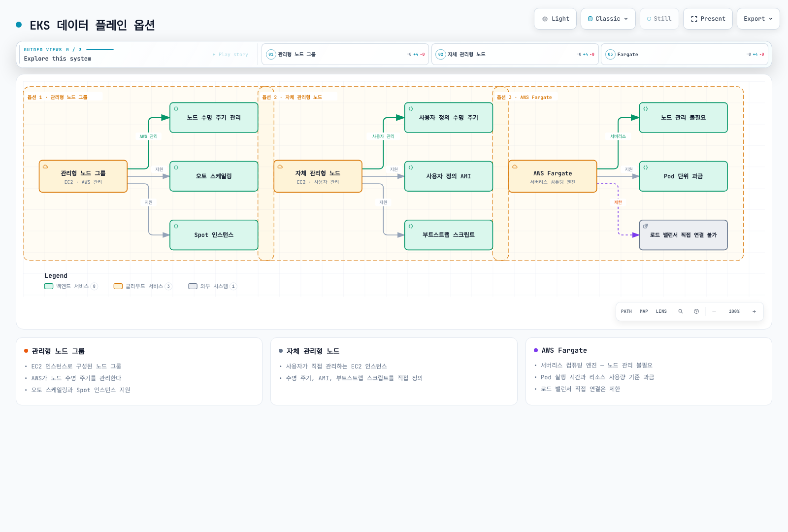The image size is (788, 532).
Task: Click the cloud icon on AWS Fargate node
Action: [x=515, y=166]
